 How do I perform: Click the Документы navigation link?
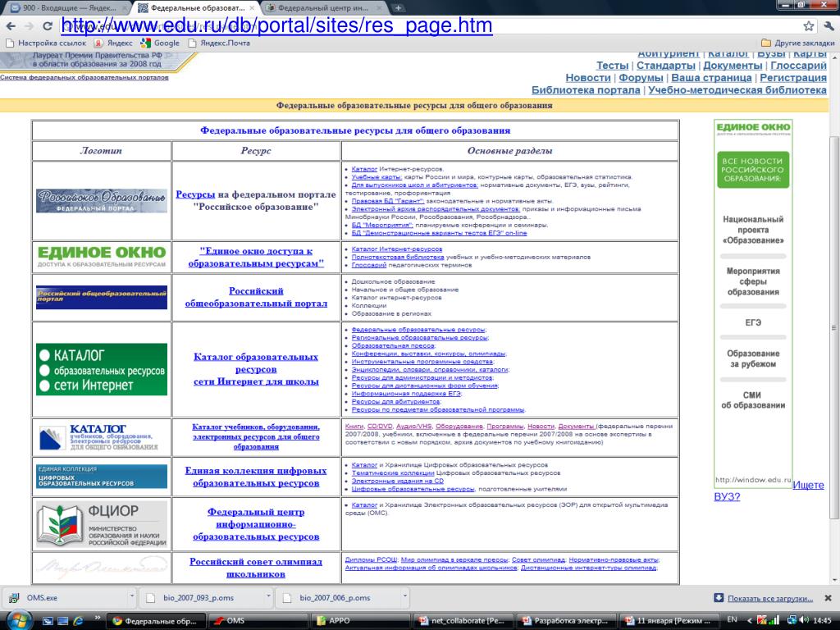[x=733, y=66]
